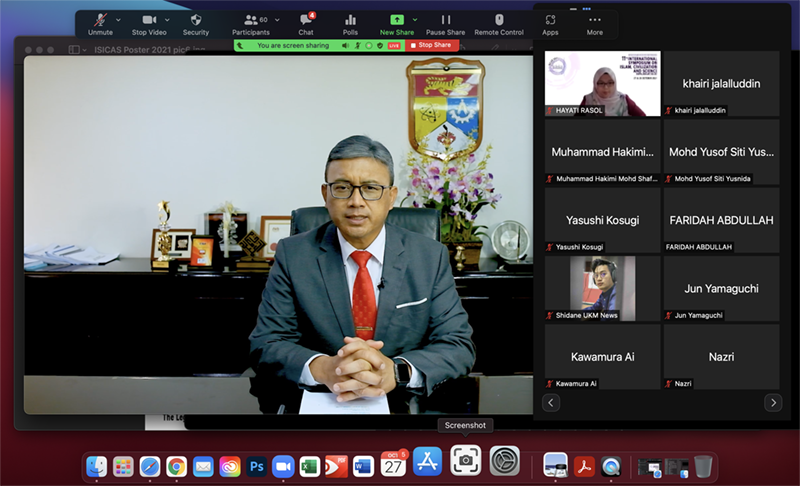Go to previous page of participants
The image size is (800, 486).
(551, 402)
